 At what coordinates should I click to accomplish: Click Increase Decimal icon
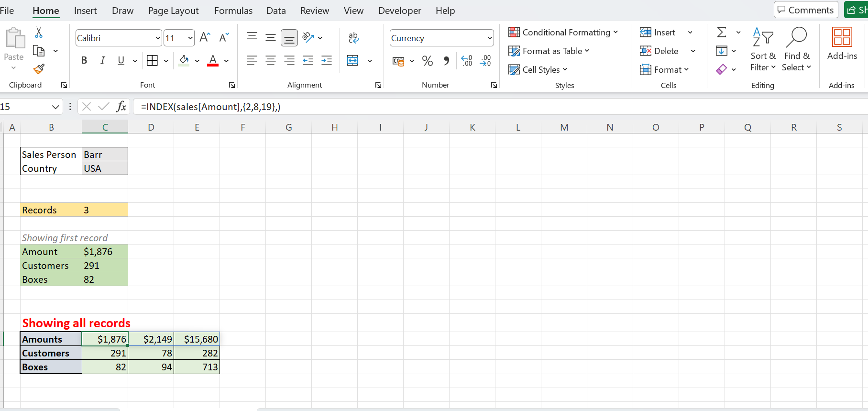467,61
